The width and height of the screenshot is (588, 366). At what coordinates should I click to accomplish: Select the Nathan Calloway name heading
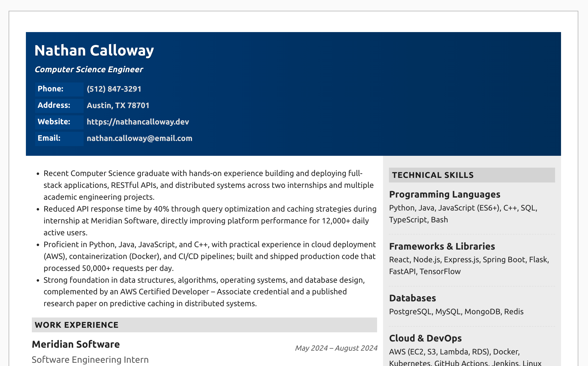94,50
